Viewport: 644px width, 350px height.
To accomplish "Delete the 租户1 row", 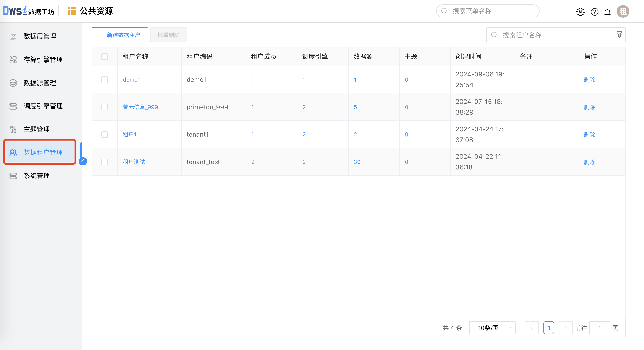I will point(589,135).
